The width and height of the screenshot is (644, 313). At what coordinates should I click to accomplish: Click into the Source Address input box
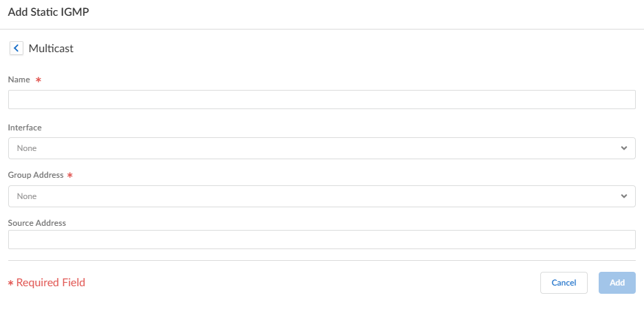pyautogui.click(x=321, y=240)
